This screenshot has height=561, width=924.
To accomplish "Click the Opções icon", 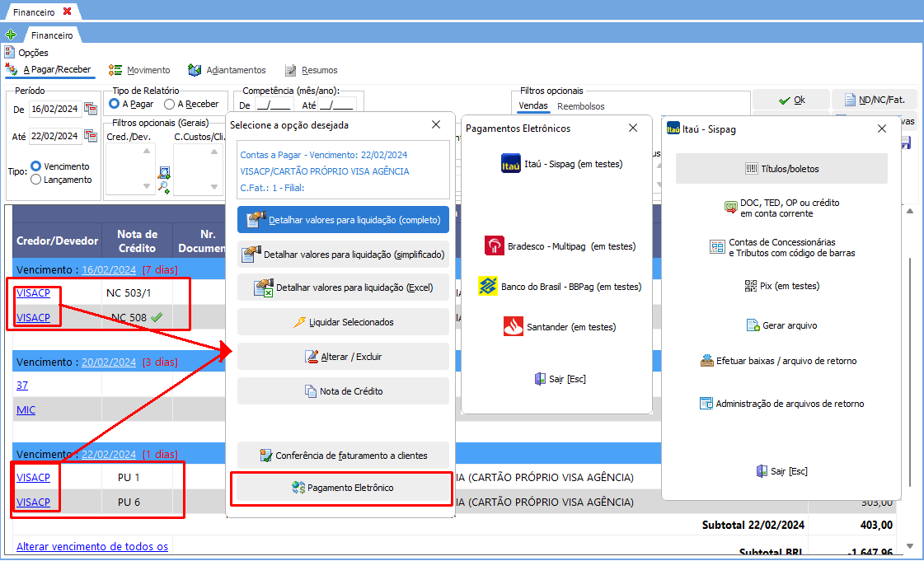I will (9, 52).
